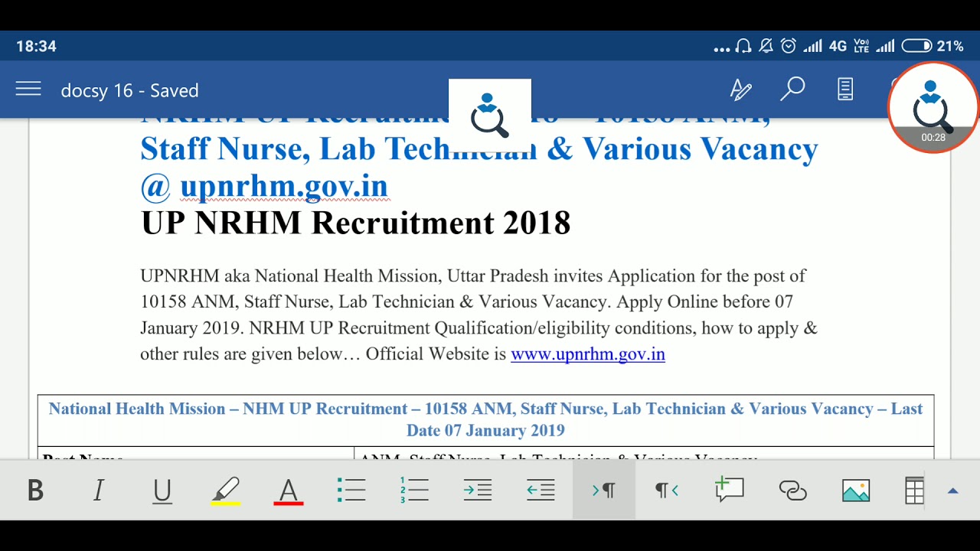Tap the UP NRHM Recruitment 2018 heading

pyautogui.click(x=356, y=223)
